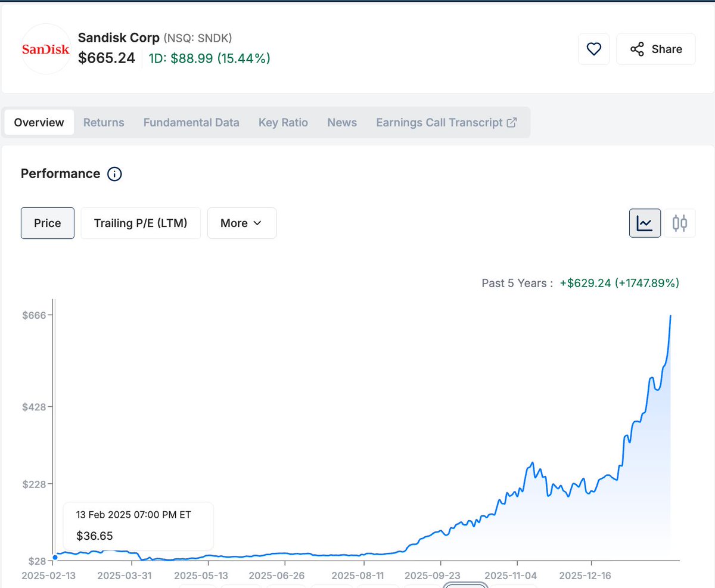This screenshot has height=588, width=715.
Task: Click the chart data point at 13 Feb 2025
Action: 55,557
